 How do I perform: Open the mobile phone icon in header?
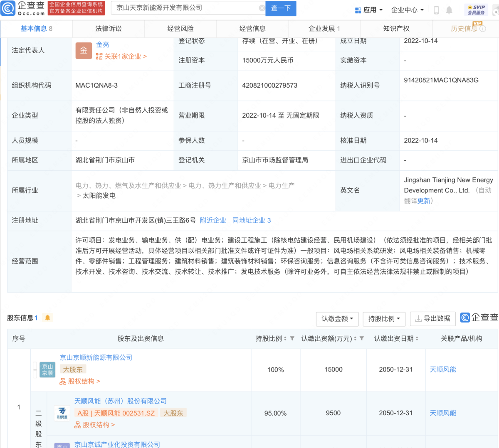[436, 10]
